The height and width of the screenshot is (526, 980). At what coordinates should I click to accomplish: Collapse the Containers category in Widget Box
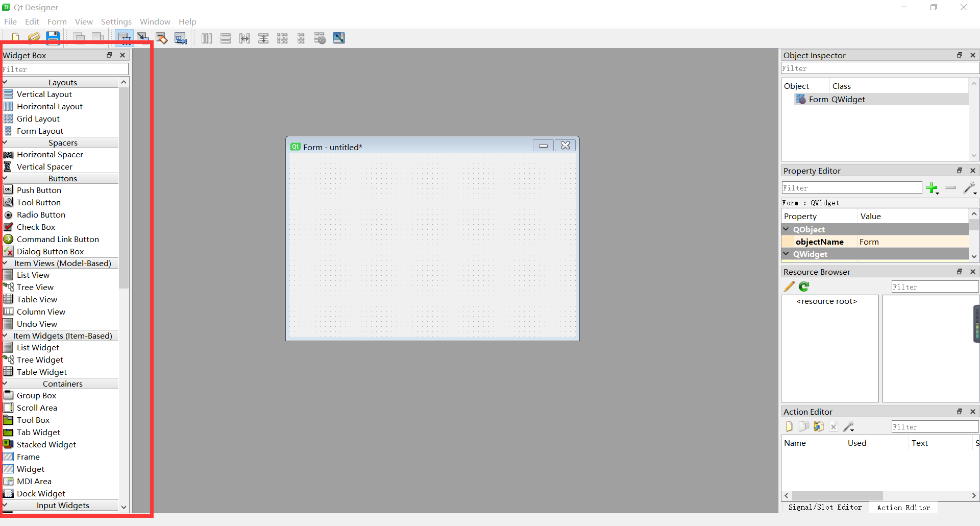(x=5, y=384)
